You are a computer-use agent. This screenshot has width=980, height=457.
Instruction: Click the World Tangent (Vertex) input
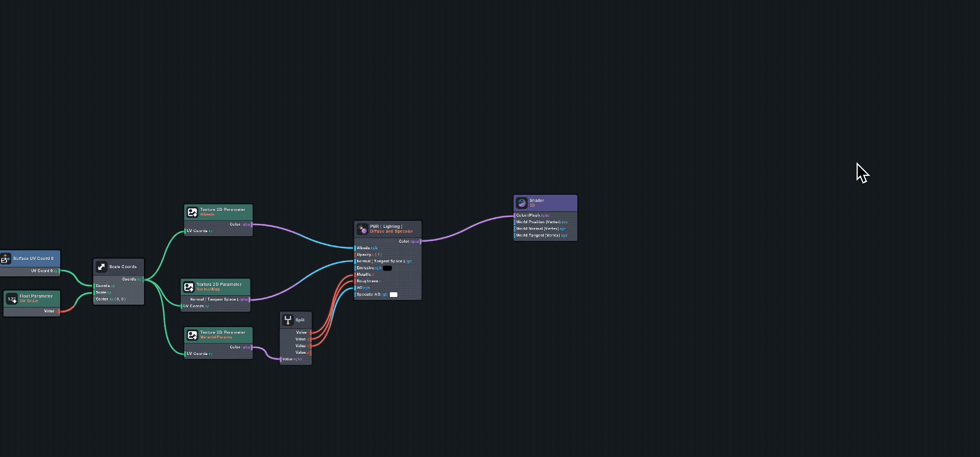(541, 236)
